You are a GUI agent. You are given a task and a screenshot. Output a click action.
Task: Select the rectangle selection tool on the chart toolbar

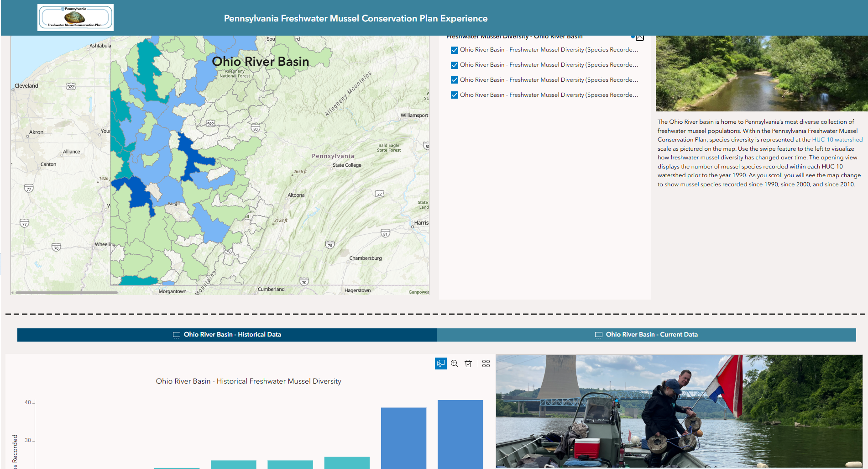[440, 364]
